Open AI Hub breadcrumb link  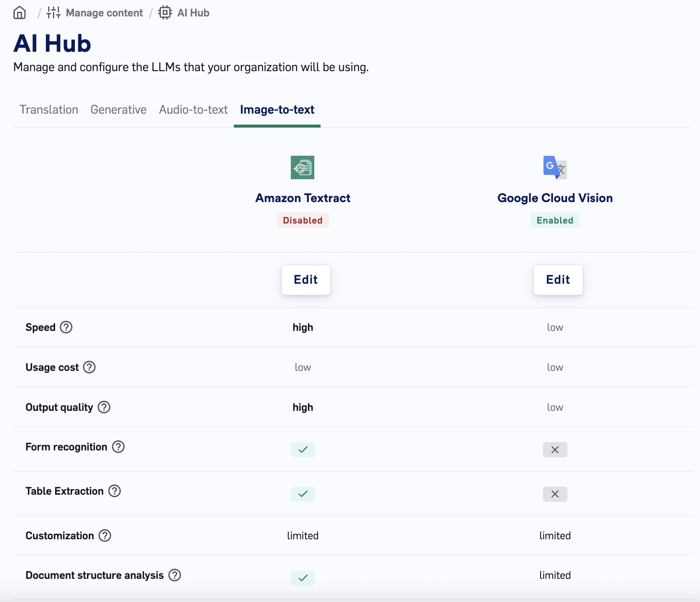193,13
